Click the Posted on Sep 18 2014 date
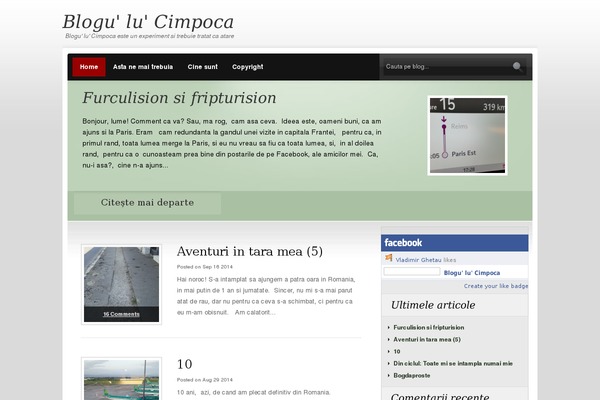This screenshot has width=600, height=400. pos(204,267)
